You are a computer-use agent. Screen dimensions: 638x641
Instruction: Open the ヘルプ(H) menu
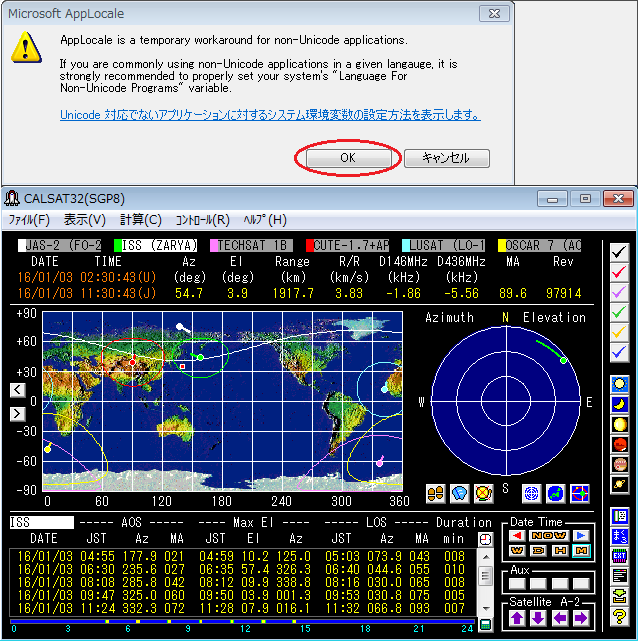265,220
